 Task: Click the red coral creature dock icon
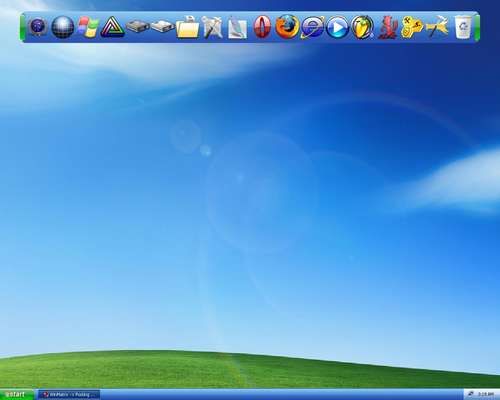(388, 27)
